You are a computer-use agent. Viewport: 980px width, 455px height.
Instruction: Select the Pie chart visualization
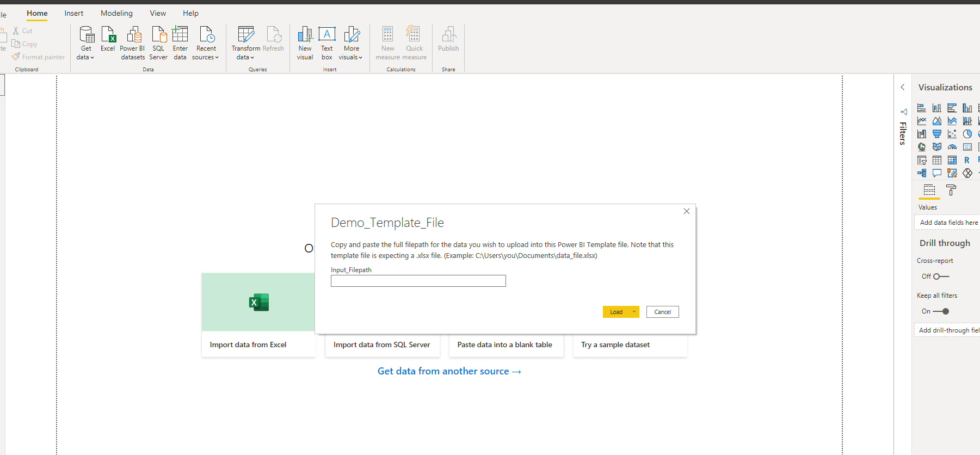[x=967, y=134]
